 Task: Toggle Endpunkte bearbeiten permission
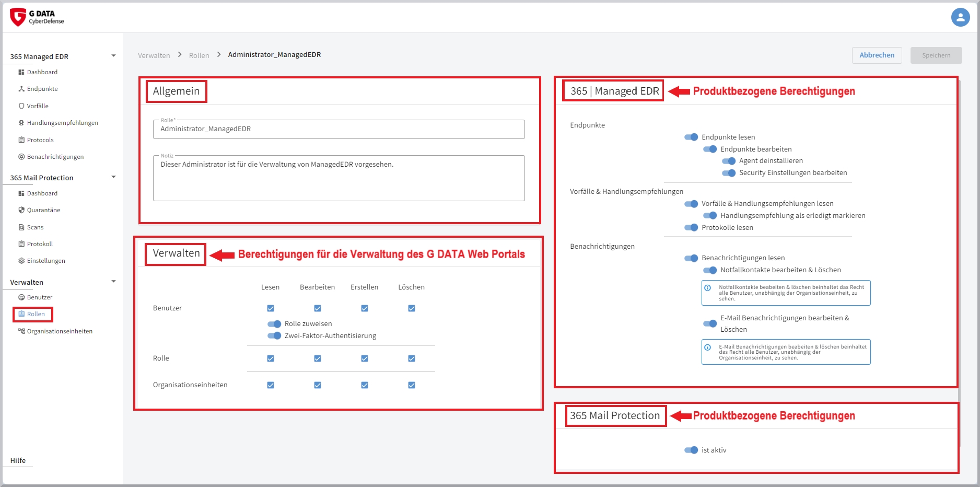(710, 149)
